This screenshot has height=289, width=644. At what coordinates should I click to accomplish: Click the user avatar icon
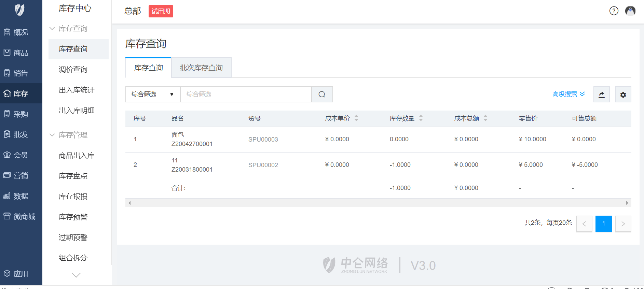[x=630, y=11]
